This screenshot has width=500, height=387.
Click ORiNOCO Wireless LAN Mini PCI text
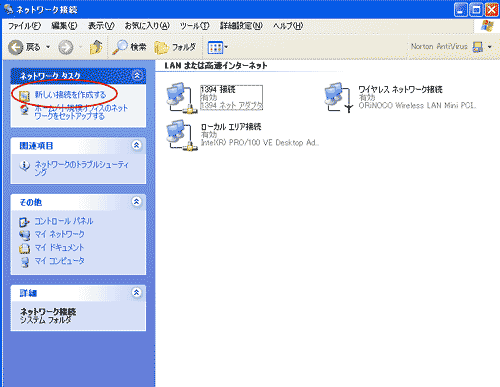tap(417, 105)
